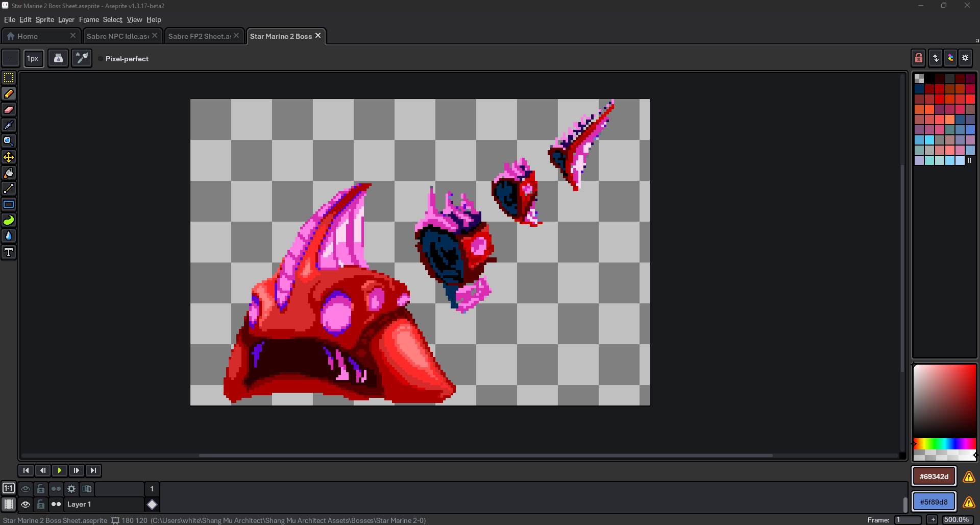Select the Paint Bucket tool

coord(9,173)
